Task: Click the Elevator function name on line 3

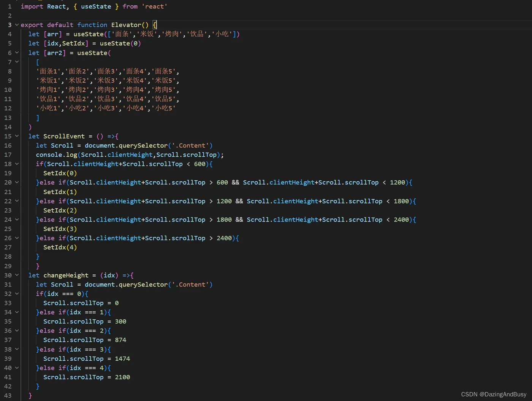Action: click(x=126, y=25)
